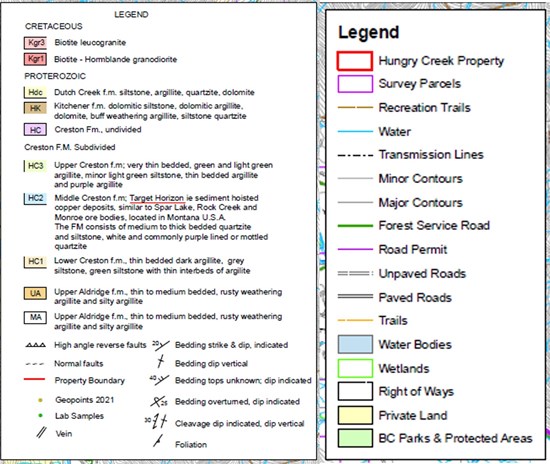Click the Kgr3 Biotite leucogranite swatch

coord(35,43)
